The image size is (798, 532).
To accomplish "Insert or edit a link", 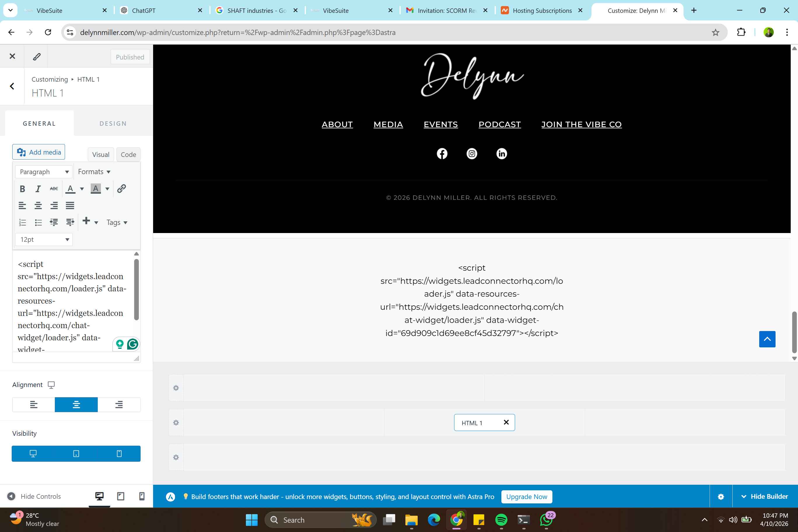I will (x=121, y=189).
